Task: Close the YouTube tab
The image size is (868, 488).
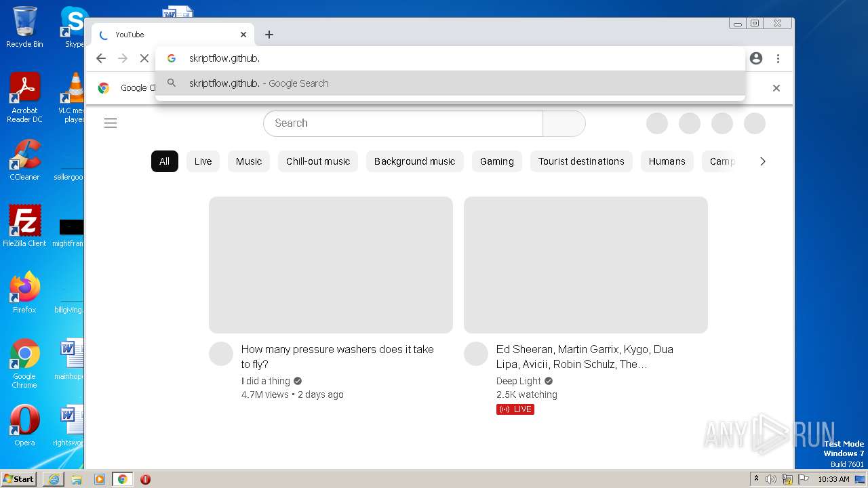Action: [243, 35]
